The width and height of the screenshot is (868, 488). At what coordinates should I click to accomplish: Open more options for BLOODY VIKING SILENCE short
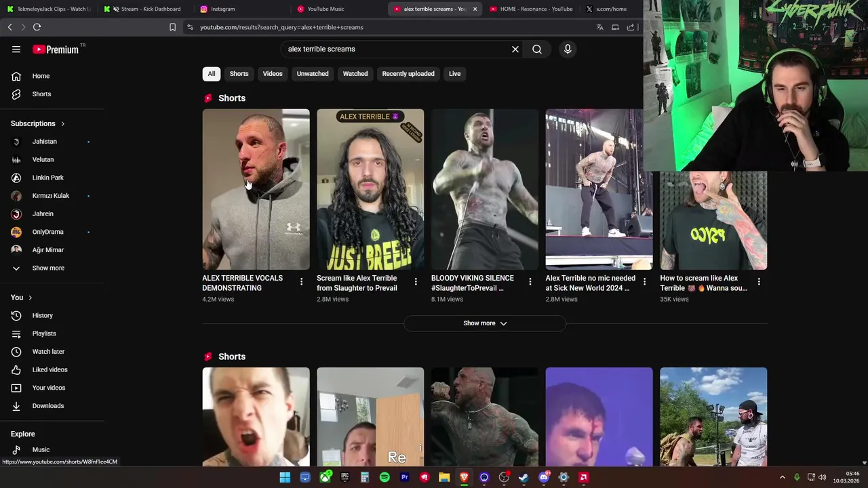pos(530,281)
